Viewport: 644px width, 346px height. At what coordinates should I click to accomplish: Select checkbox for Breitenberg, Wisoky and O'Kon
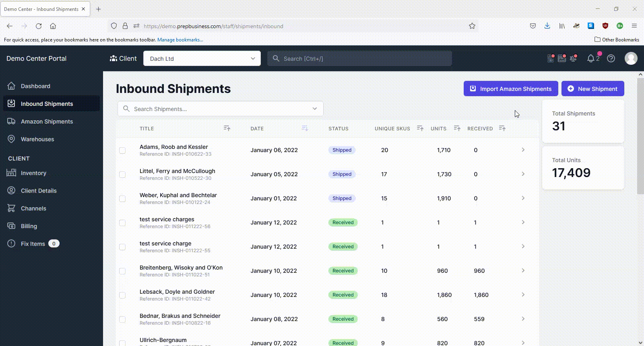tap(122, 271)
